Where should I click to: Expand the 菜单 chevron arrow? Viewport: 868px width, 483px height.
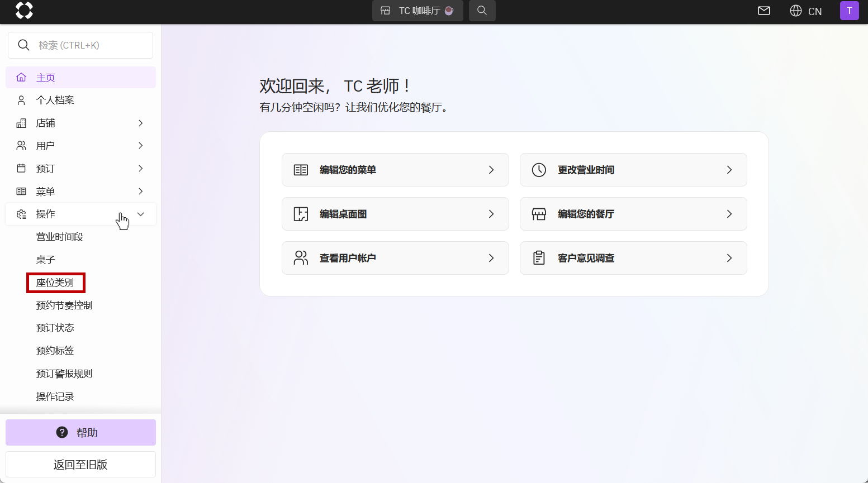click(141, 192)
